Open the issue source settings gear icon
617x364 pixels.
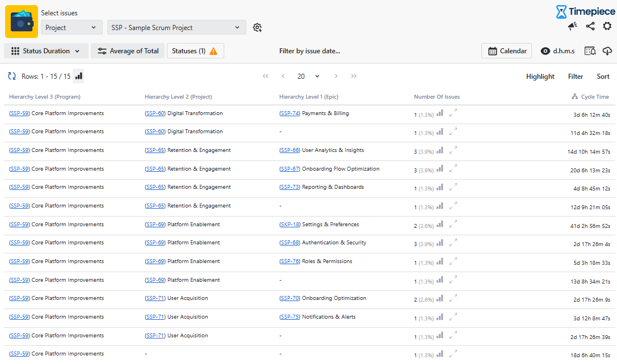tap(257, 28)
